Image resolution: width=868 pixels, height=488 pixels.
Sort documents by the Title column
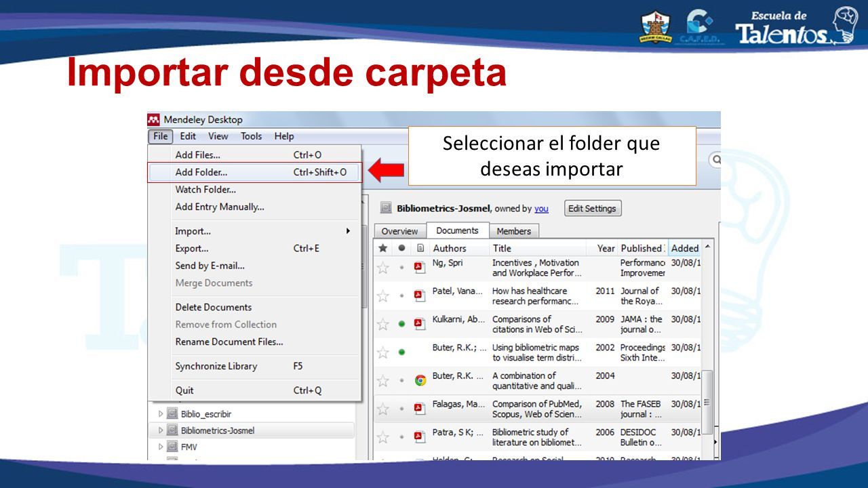click(542, 248)
